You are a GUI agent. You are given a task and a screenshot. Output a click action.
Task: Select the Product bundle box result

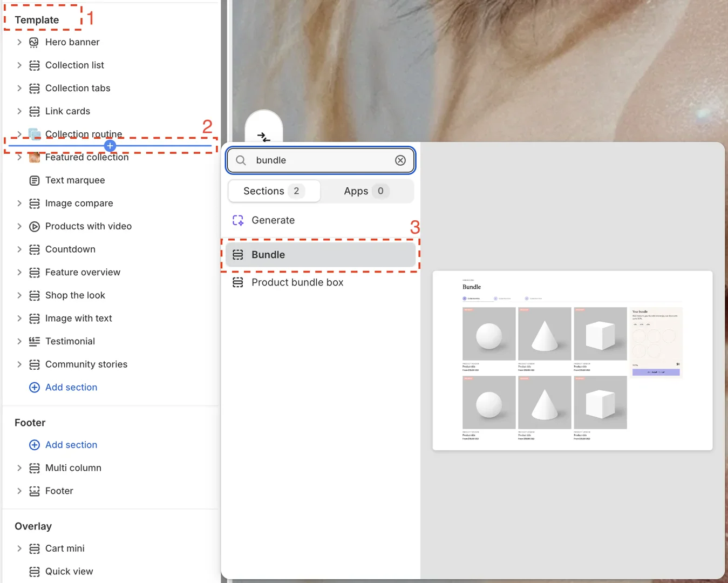(x=297, y=282)
